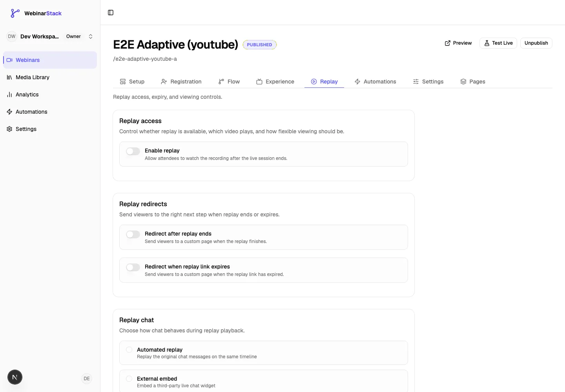Click the Unpublish button
Viewport: 565px width, 392px height.
(536, 43)
